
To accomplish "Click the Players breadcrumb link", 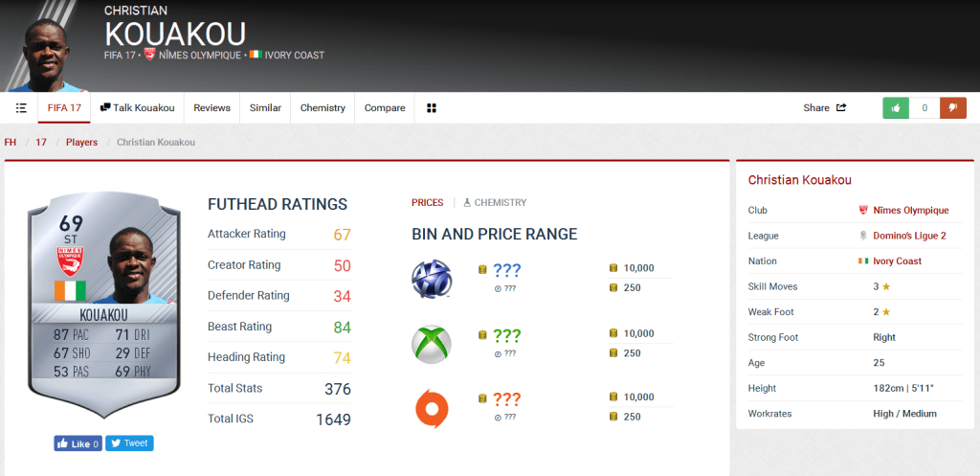I will (x=81, y=143).
